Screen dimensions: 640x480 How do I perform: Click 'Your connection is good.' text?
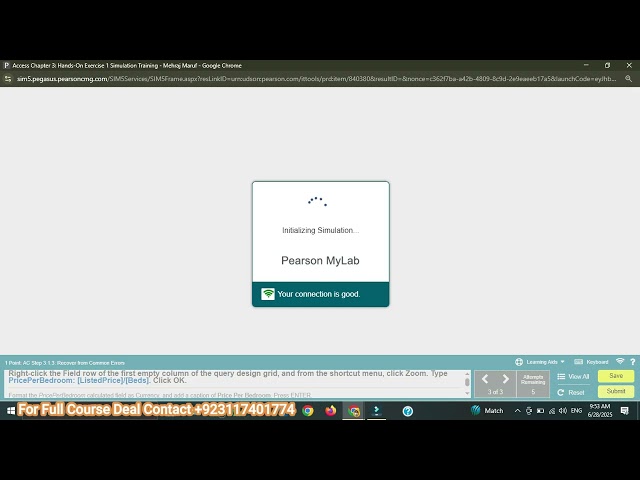click(x=319, y=294)
